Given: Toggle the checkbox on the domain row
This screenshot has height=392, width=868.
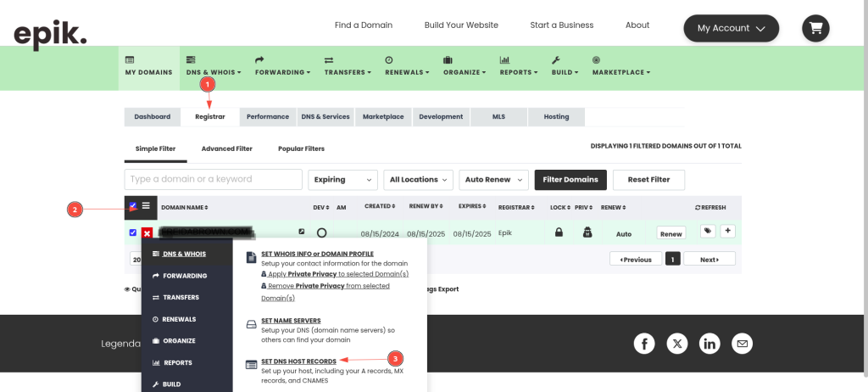Looking at the screenshot, I should coord(133,232).
